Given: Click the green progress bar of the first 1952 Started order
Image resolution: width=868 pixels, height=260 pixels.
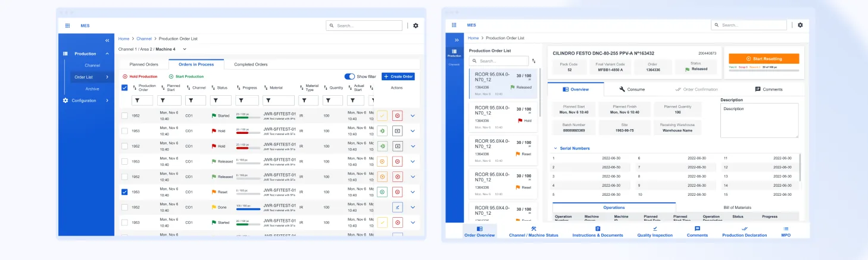Looking at the screenshot, I should tap(248, 117).
